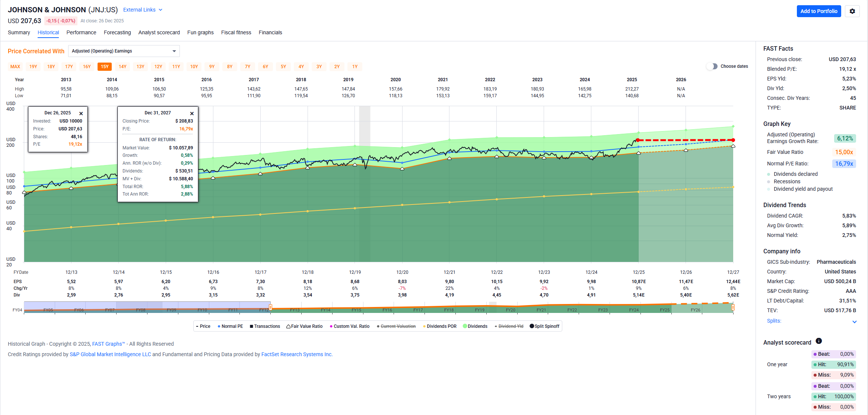
Task: Click the timeline range right handle
Action: 733,307
